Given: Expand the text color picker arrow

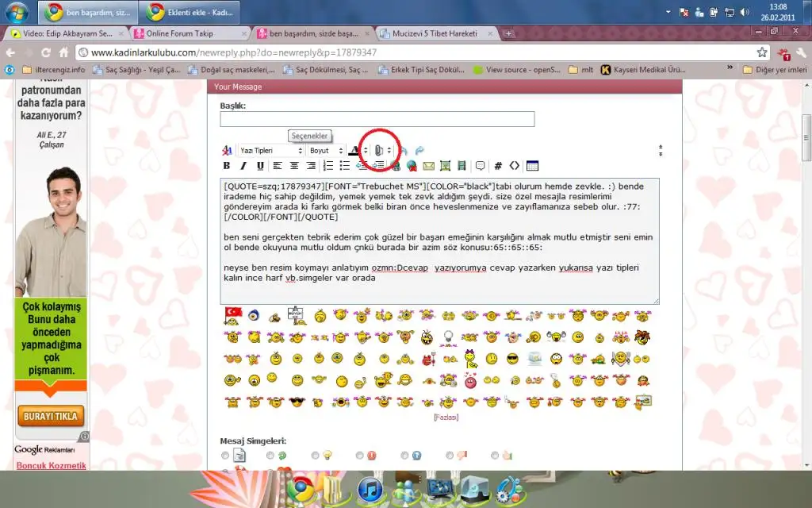Looking at the screenshot, I should (x=365, y=150).
